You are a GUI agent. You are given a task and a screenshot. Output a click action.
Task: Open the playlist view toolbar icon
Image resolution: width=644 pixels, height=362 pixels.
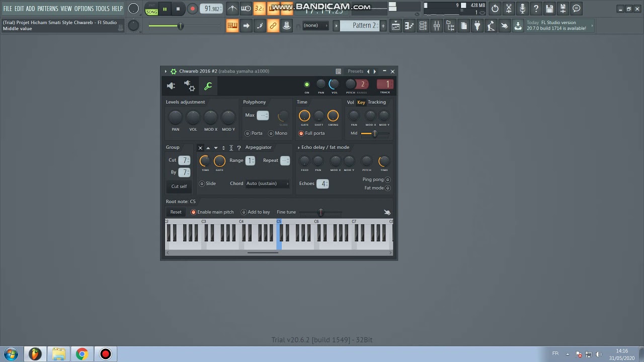[x=396, y=26]
